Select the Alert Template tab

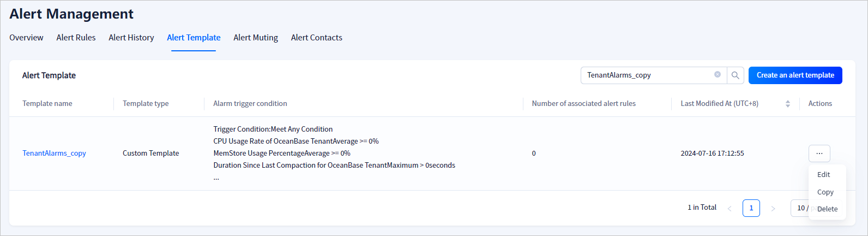click(194, 38)
